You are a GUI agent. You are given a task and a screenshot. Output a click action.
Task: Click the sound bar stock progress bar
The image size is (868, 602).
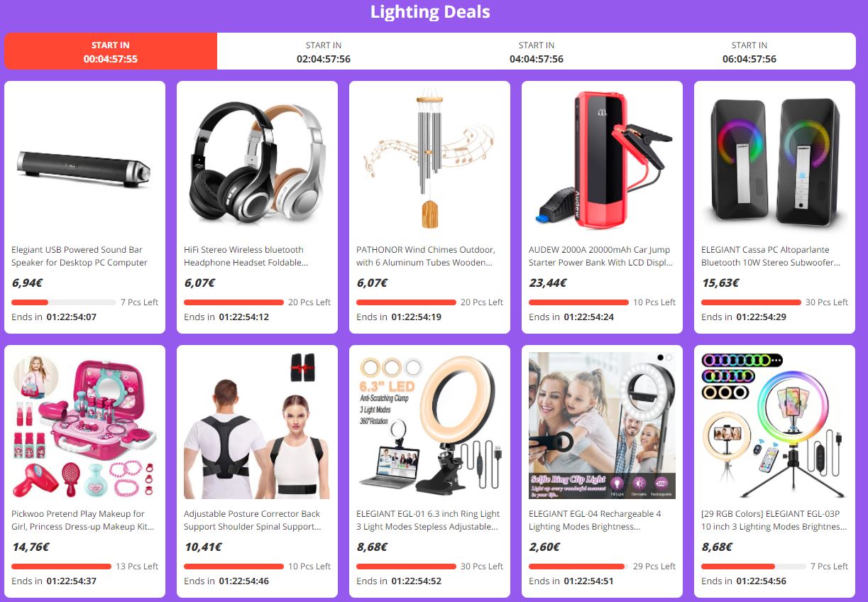point(64,302)
